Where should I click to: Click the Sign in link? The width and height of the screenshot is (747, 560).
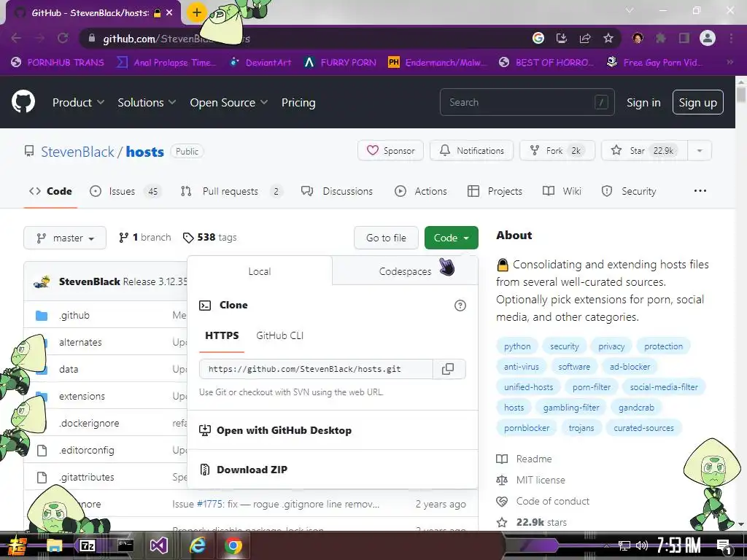pos(643,102)
